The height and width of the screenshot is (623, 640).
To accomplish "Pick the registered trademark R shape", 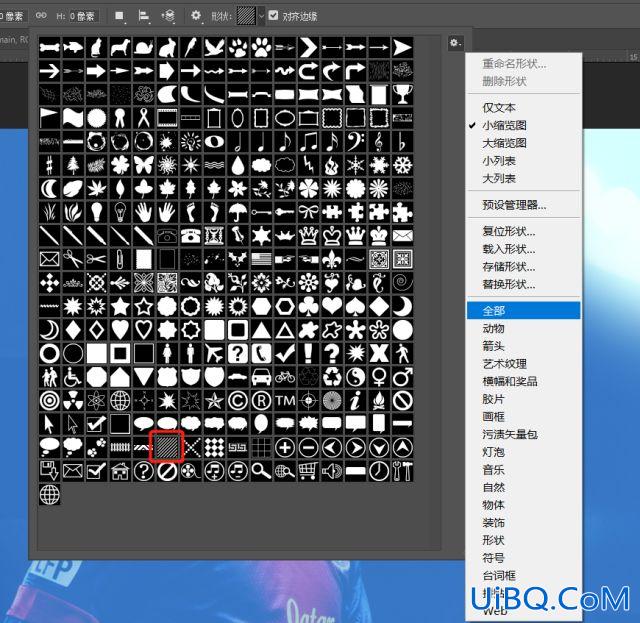I will (261, 400).
